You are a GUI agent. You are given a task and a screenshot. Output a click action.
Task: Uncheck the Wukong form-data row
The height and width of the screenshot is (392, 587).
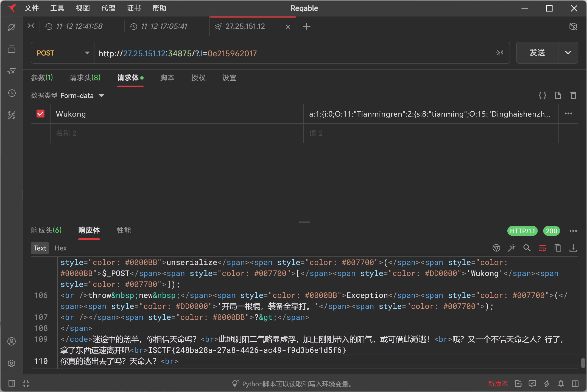coord(41,114)
